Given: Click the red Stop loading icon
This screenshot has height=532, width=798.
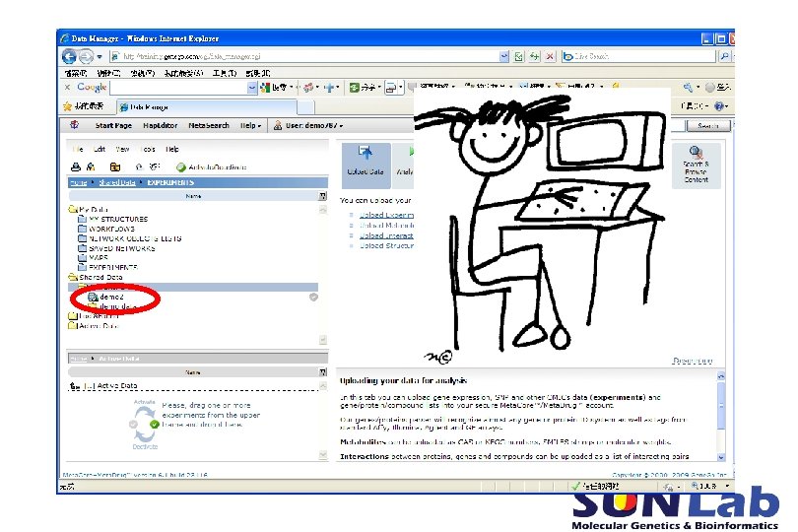Looking at the screenshot, I should (550, 56).
